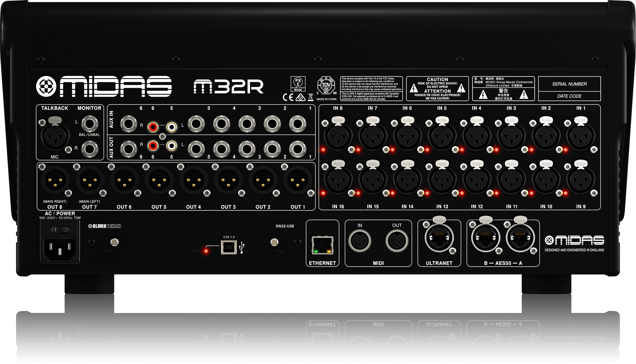The image size is (636, 364).
Task: Click the red AUX IN R RCA jack
Action: point(153,127)
